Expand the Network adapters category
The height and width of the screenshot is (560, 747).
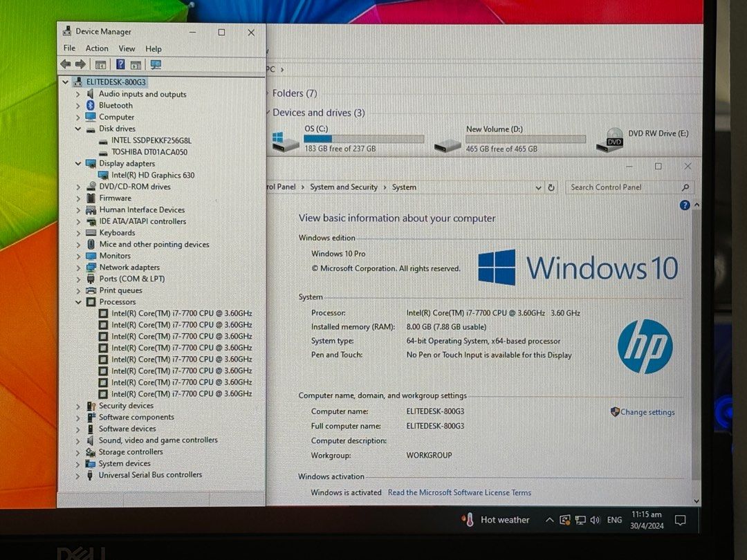tap(78, 267)
